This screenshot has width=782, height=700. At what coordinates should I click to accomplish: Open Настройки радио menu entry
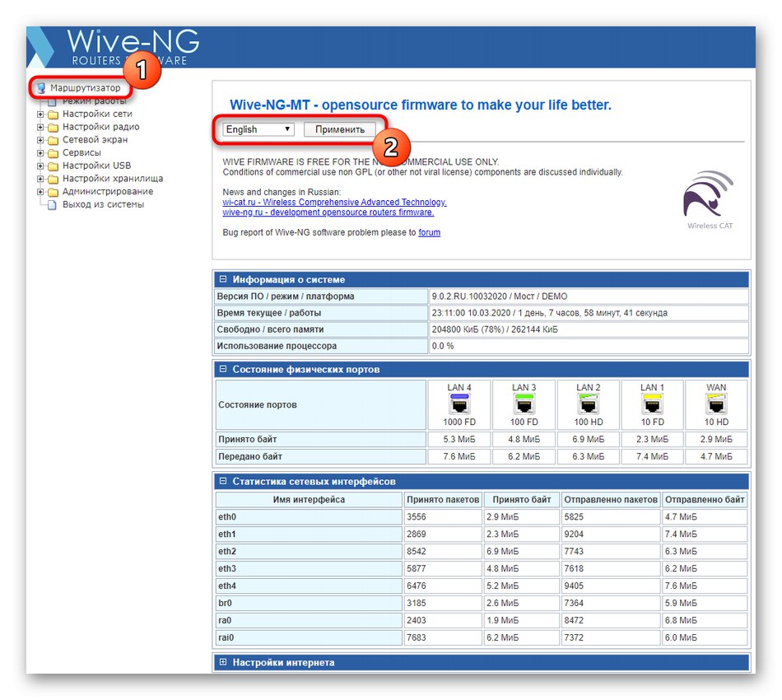click(x=100, y=127)
